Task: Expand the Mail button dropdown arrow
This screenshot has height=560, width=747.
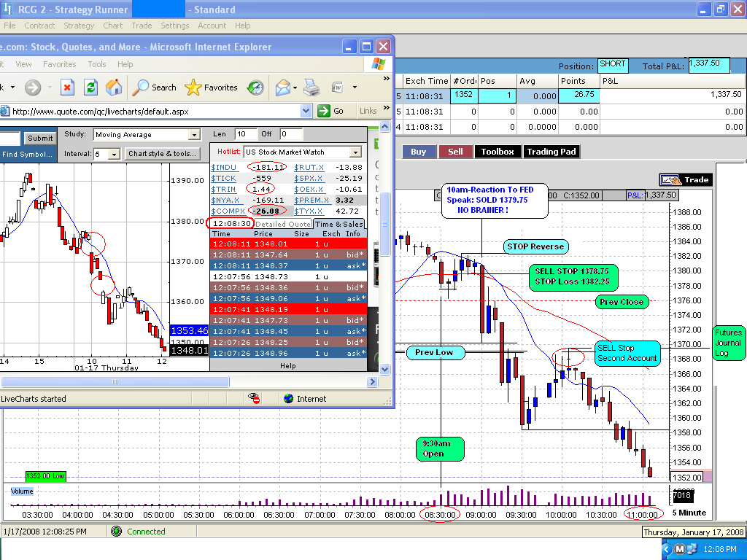Action: 295,87
